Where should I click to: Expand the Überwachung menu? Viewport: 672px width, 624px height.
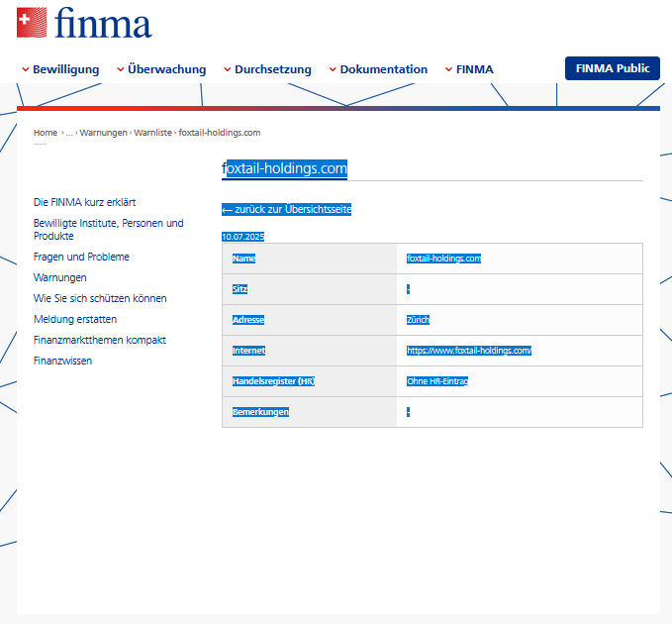(161, 69)
